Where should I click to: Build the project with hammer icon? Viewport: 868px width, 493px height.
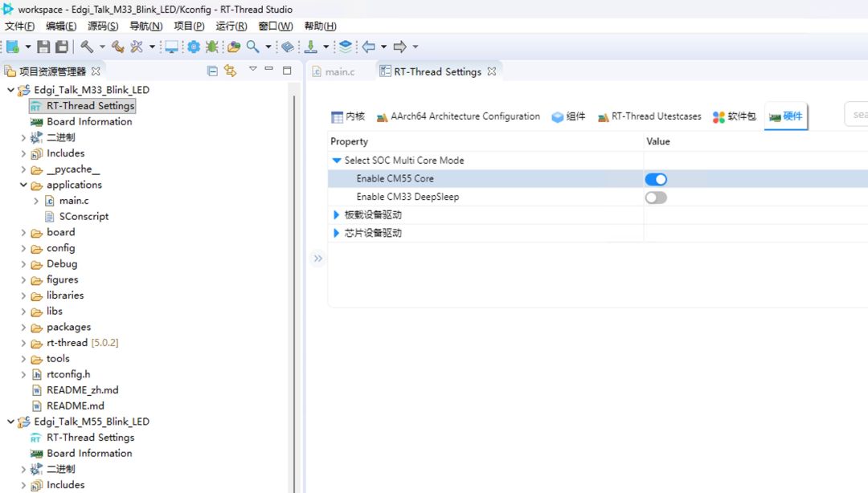pos(86,47)
